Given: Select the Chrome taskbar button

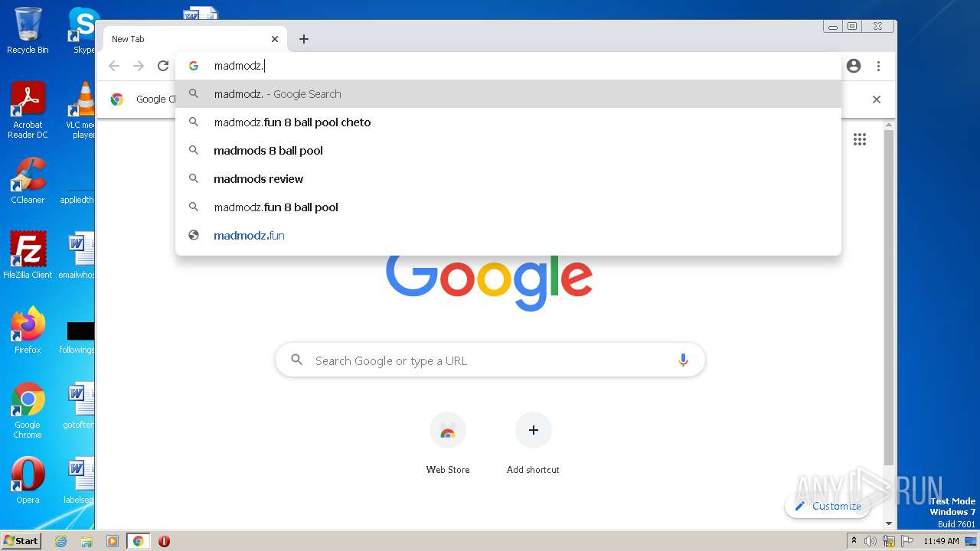Looking at the screenshot, I should coord(138,541).
